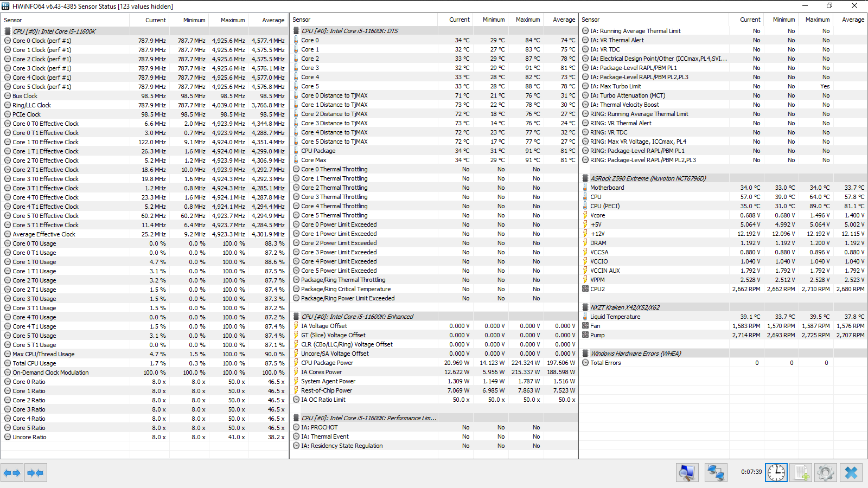Select the Average Effective Clock row
The width and height of the screenshot is (868, 488).
144,234
